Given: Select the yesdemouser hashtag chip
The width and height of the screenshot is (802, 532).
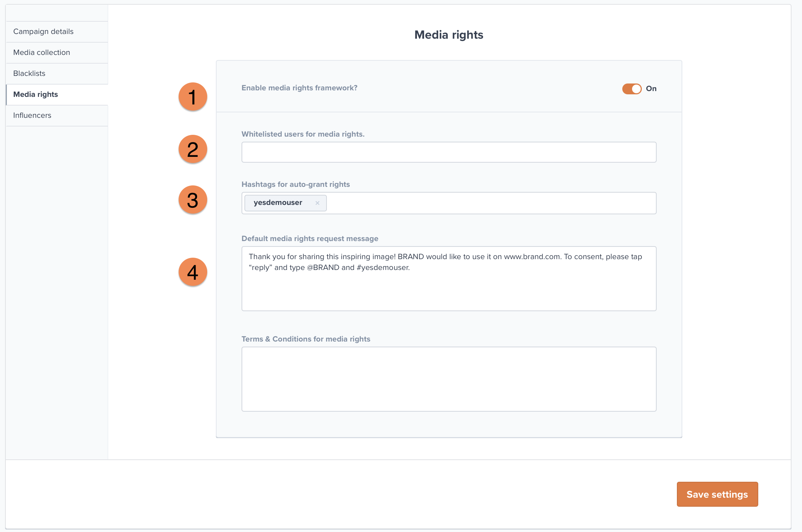Looking at the screenshot, I should [x=278, y=203].
